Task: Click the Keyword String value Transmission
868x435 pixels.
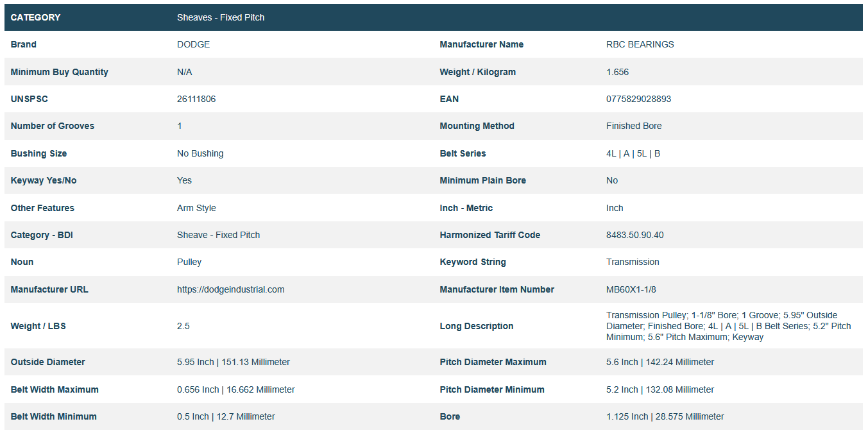Action: (632, 262)
